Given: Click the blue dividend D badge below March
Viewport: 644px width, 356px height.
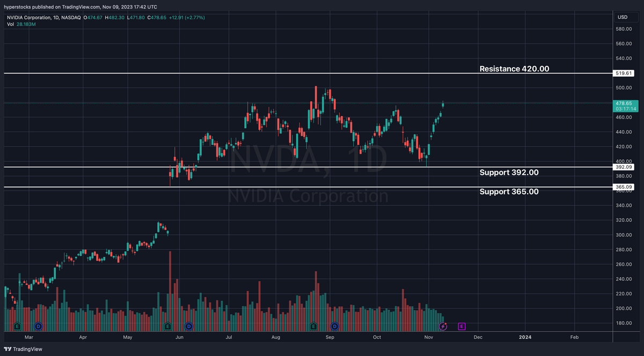Looking at the screenshot, I should [38, 325].
